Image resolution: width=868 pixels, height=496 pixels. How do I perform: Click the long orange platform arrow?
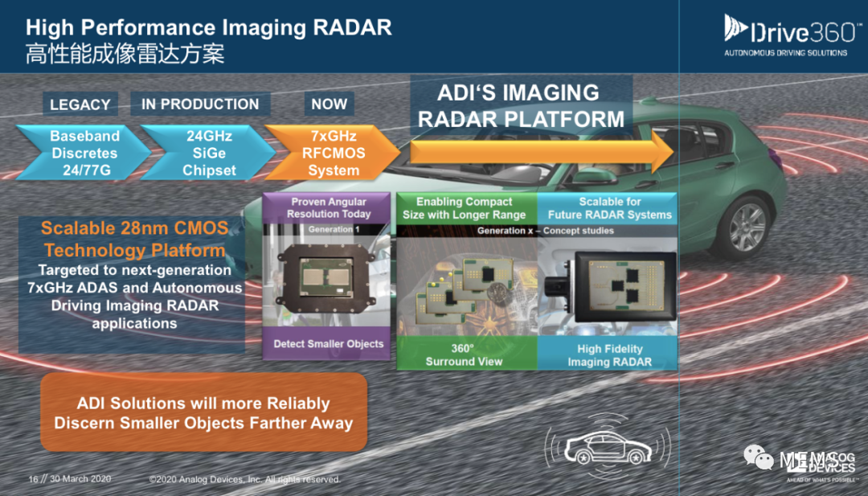coord(542,152)
